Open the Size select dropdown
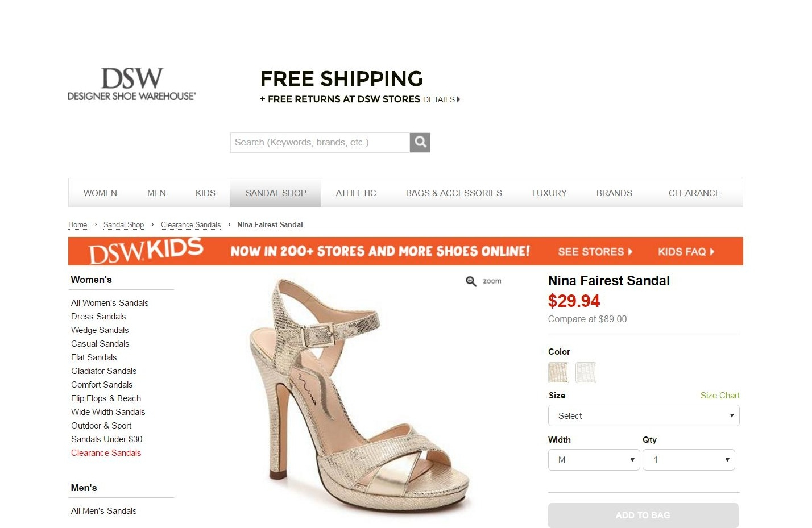Image resolution: width=812 pixels, height=528 pixels. (x=644, y=415)
